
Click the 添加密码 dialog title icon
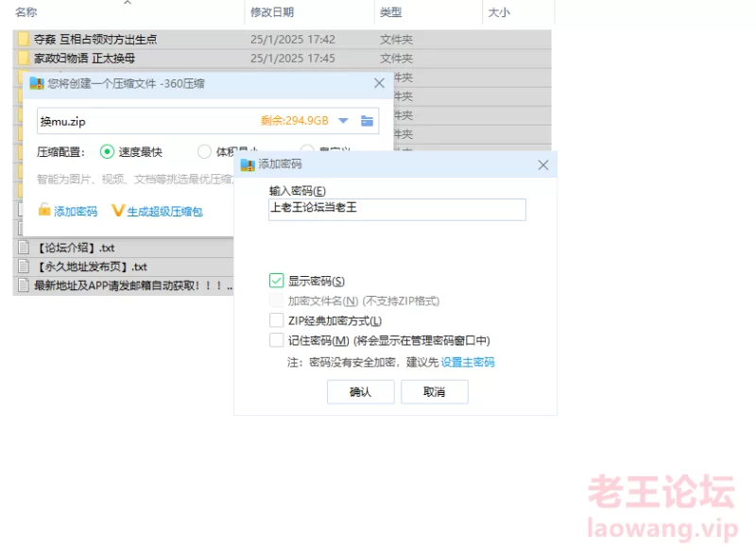pos(248,164)
